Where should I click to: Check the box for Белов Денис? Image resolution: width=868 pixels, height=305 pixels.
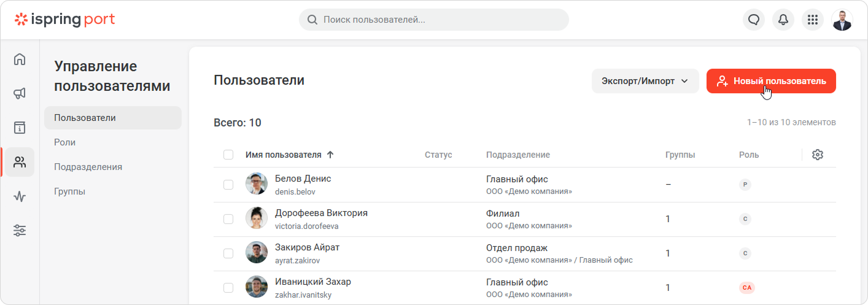[228, 184]
